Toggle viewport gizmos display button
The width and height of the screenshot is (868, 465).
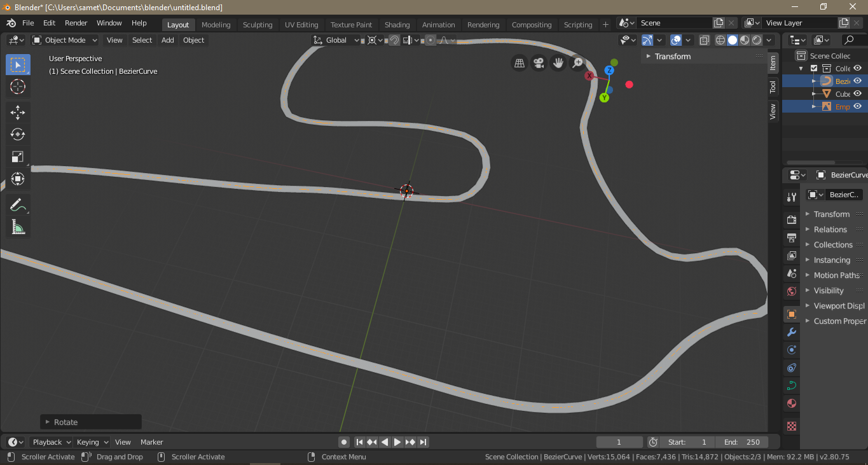click(x=647, y=40)
